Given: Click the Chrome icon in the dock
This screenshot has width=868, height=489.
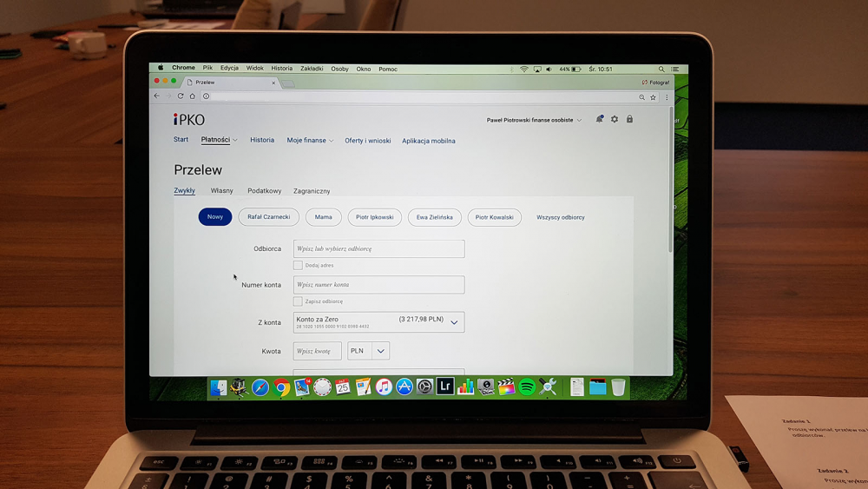Looking at the screenshot, I should click(280, 387).
